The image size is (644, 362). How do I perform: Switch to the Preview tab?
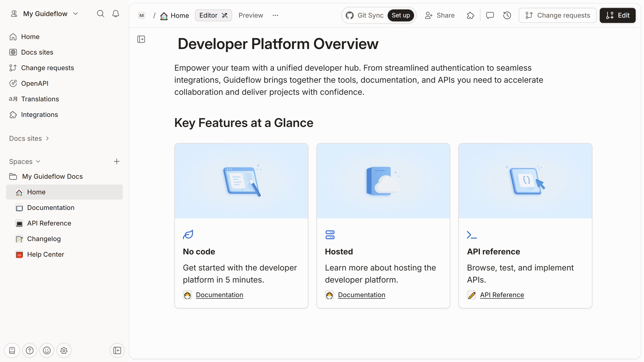point(251,15)
